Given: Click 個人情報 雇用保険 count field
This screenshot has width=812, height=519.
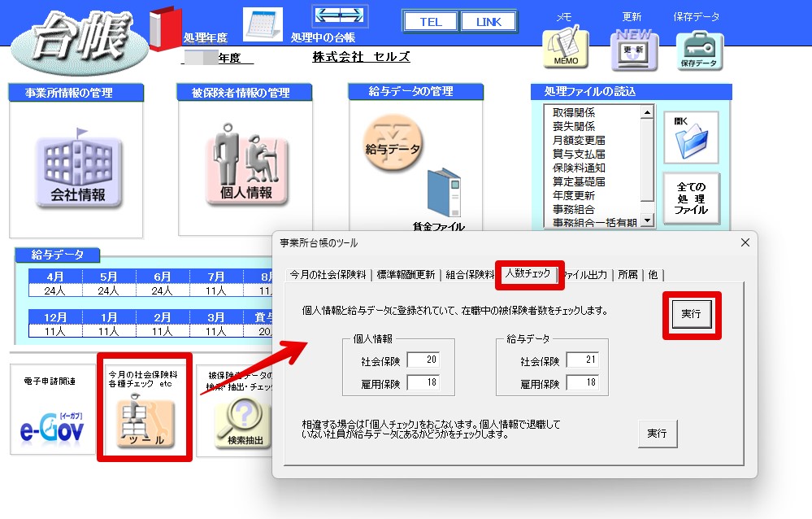Looking at the screenshot, I should pyautogui.click(x=423, y=382).
